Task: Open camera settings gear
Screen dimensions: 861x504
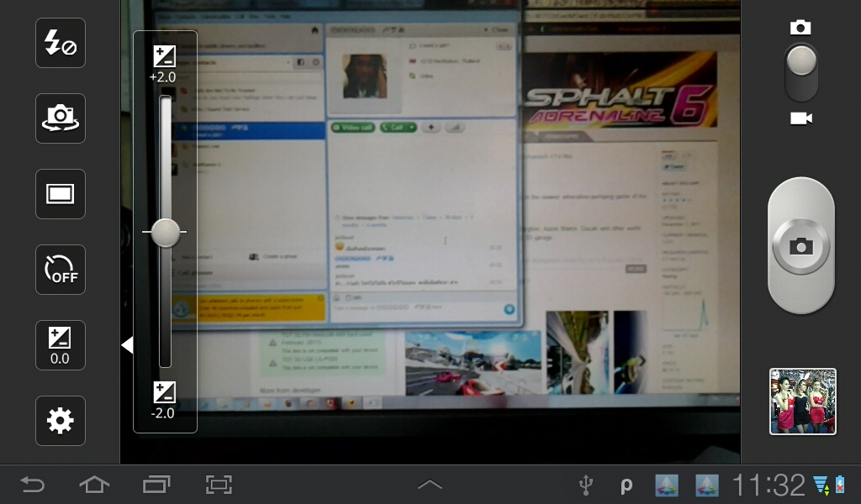Action: tap(61, 421)
